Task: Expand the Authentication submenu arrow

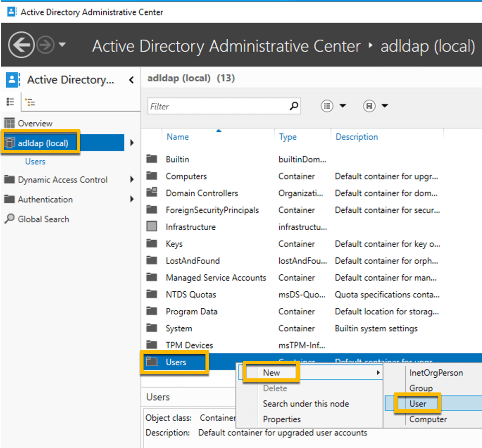Action: point(132,199)
